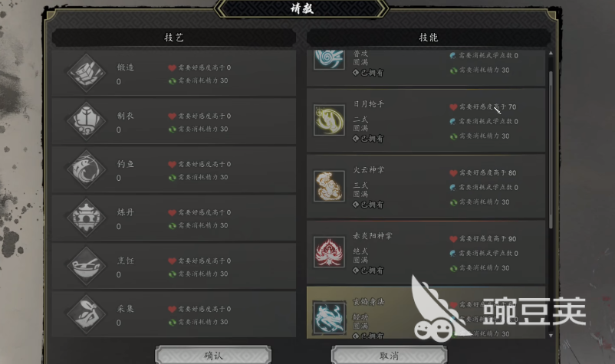Select the 炼丹 craft row label

point(126,212)
